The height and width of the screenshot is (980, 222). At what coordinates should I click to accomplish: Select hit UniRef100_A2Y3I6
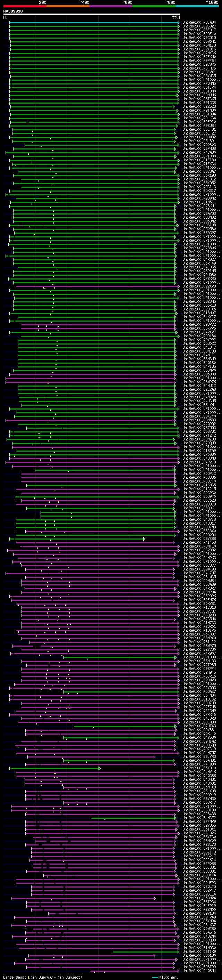[x=199, y=49]
